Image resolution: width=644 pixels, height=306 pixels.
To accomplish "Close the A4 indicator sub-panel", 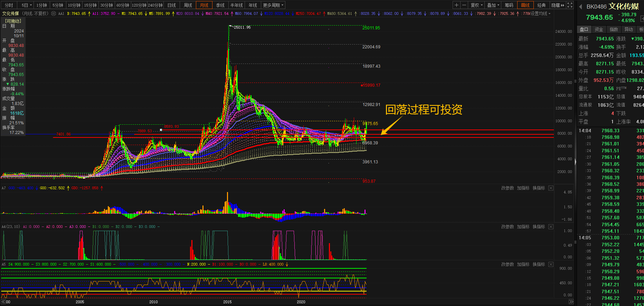I will (551, 227).
